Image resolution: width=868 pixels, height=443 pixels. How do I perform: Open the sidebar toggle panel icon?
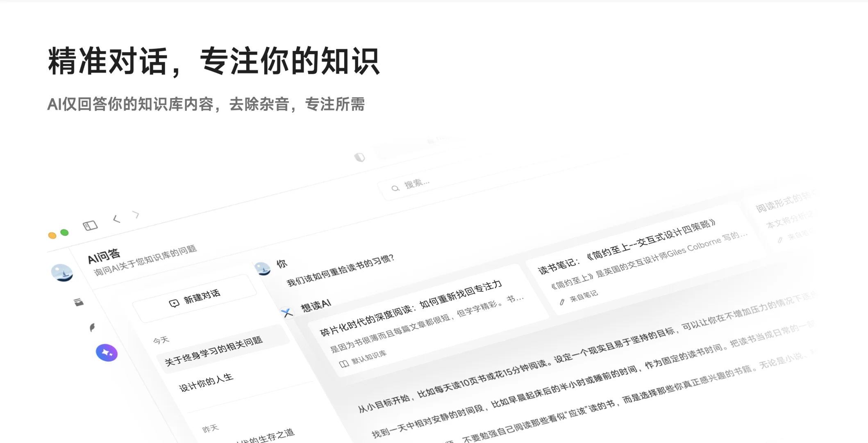pos(90,225)
